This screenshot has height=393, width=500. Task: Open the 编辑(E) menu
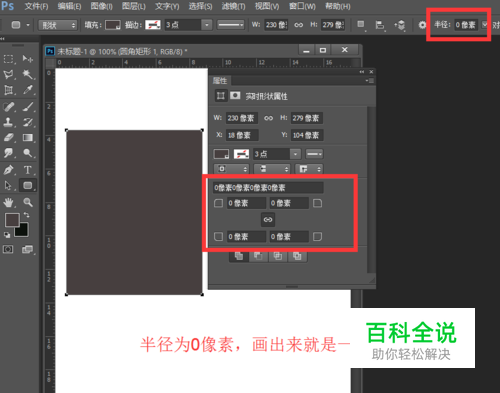coord(69,6)
